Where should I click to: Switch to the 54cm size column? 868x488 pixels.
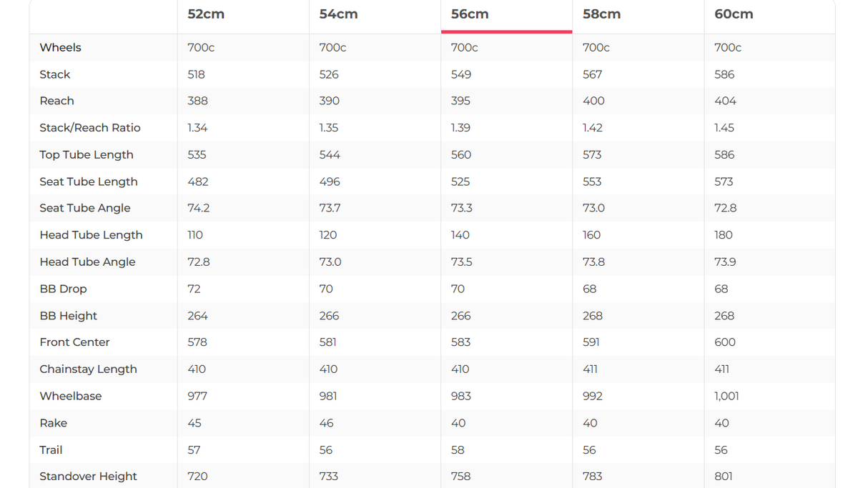click(x=338, y=14)
